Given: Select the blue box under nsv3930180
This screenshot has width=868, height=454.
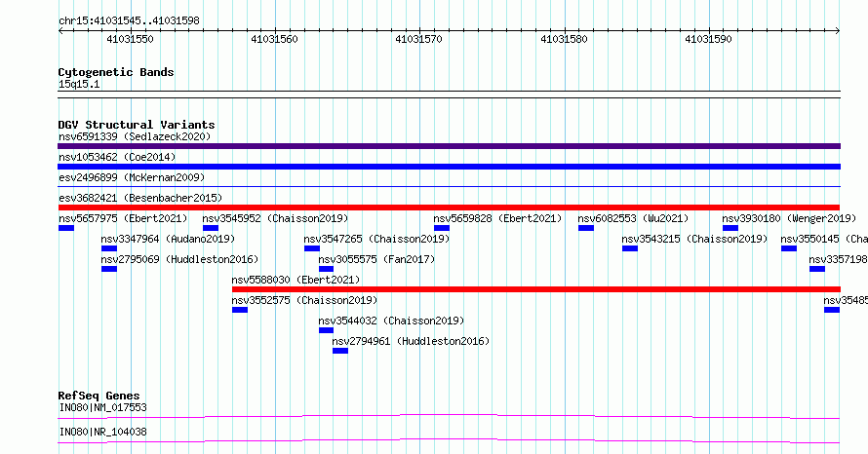Looking at the screenshot, I should pyautogui.click(x=730, y=228).
